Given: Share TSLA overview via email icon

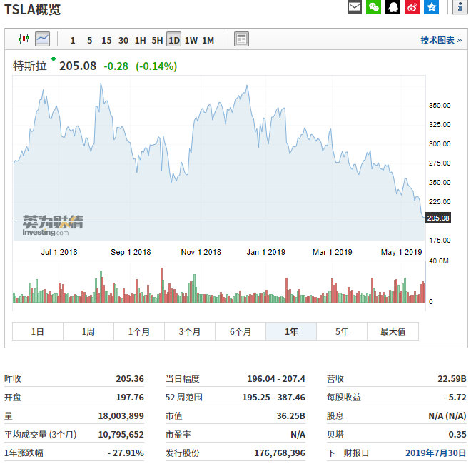Looking at the screenshot, I should coord(354,6).
